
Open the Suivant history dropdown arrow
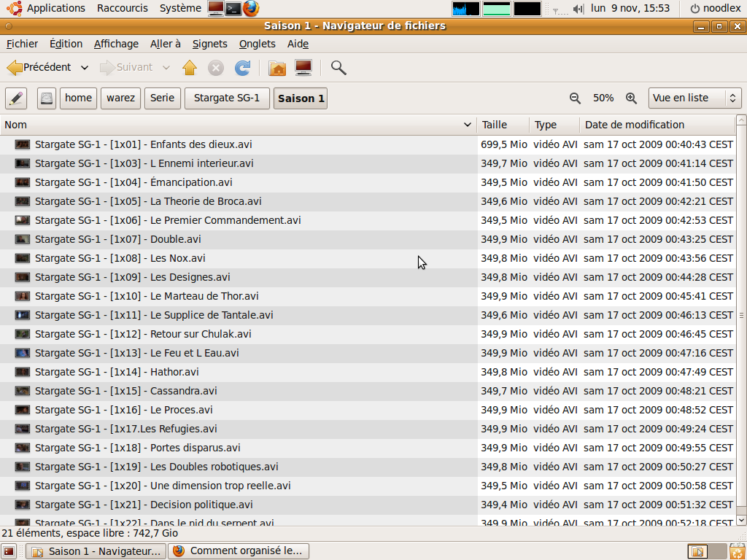tap(166, 68)
